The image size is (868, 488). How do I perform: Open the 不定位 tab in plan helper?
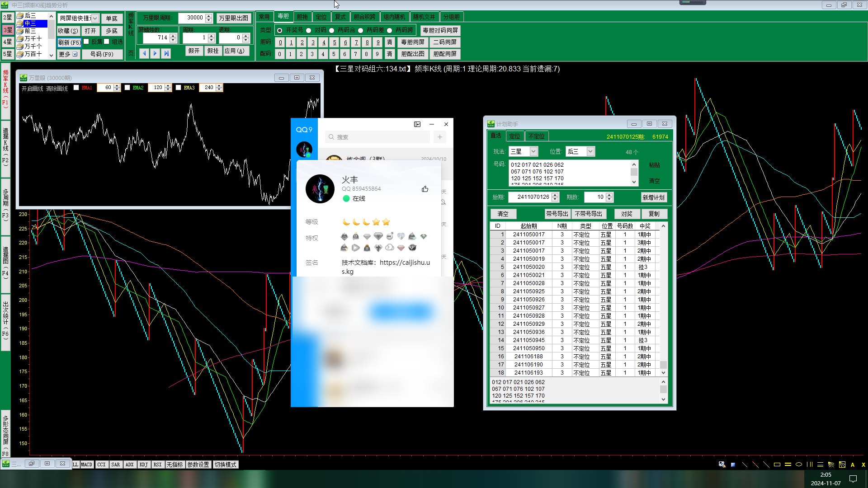pyautogui.click(x=536, y=136)
